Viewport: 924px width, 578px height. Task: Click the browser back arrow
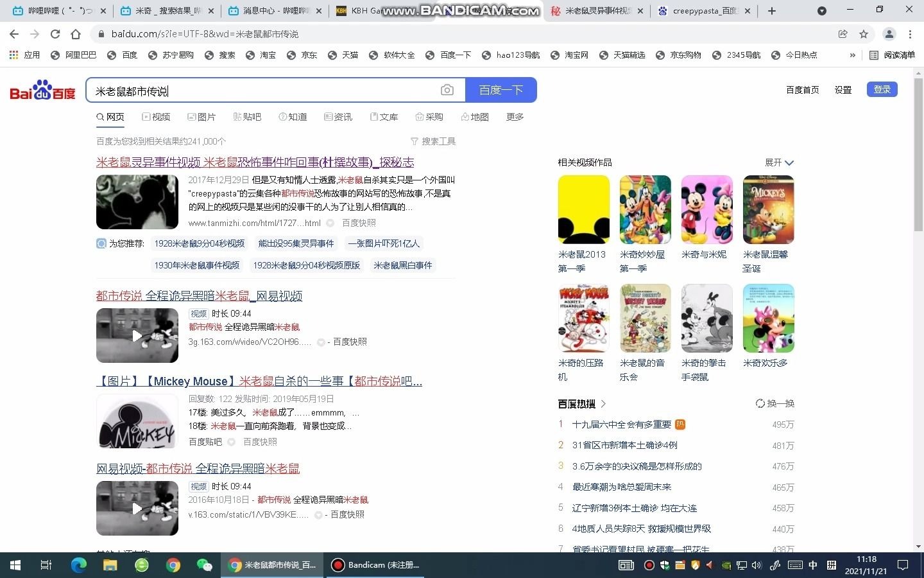(14, 34)
